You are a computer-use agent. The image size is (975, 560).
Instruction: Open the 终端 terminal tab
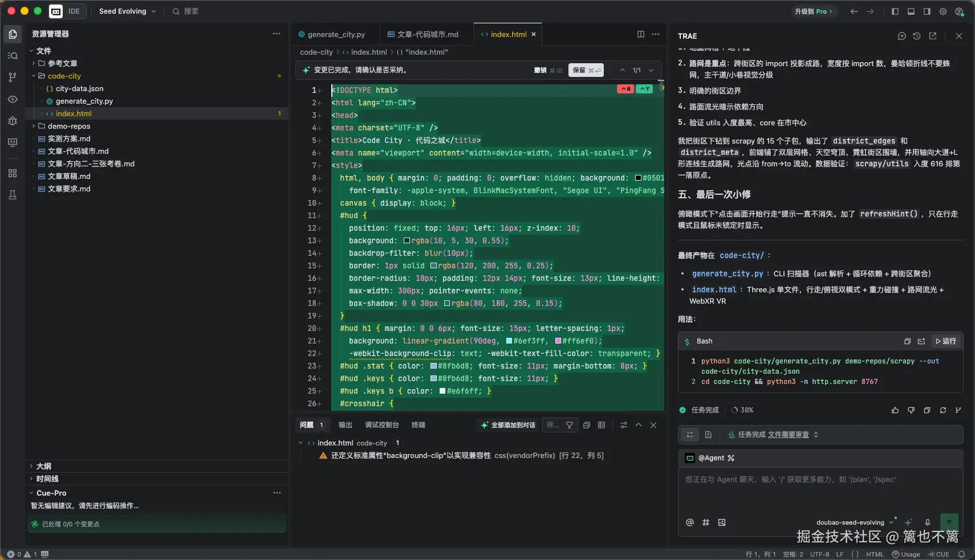click(419, 425)
